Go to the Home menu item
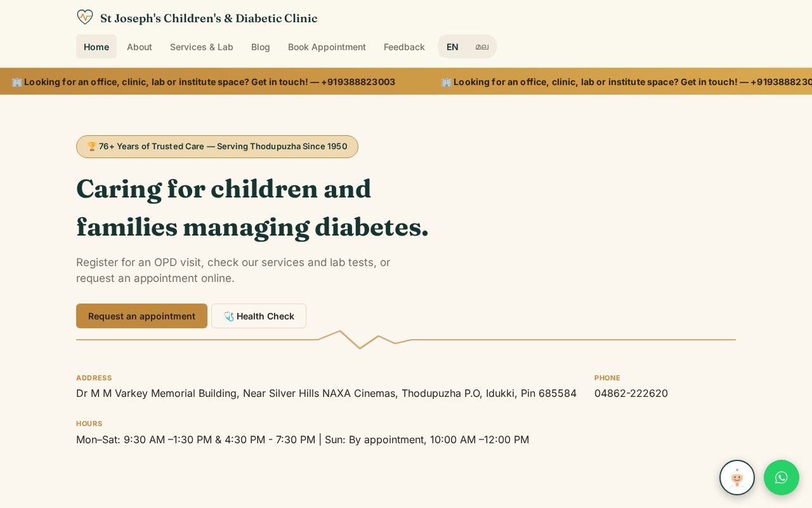812x508 pixels. [x=96, y=46]
